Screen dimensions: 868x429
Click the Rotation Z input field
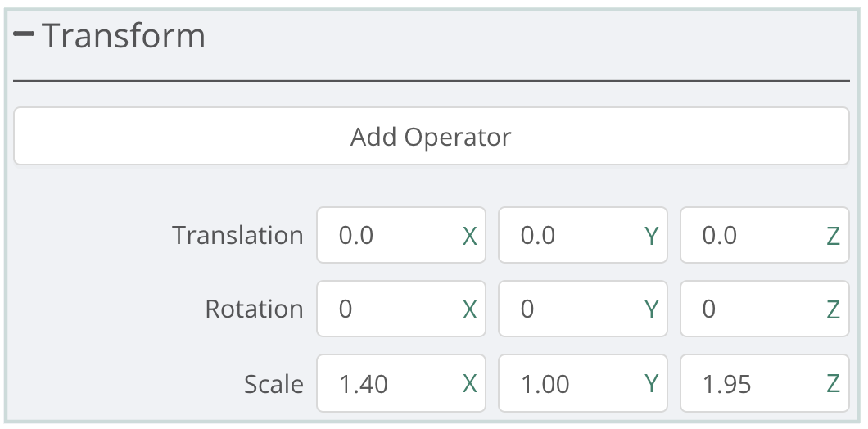tap(753, 309)
